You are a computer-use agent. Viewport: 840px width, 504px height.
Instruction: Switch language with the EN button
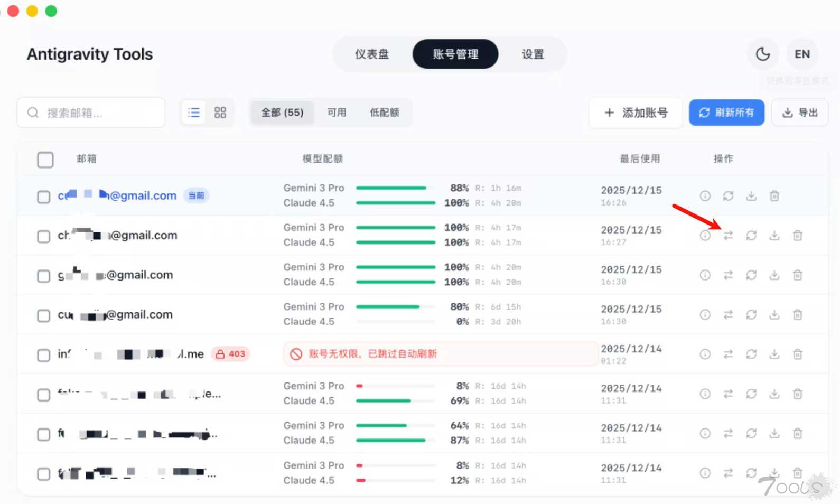coord(802,54)
